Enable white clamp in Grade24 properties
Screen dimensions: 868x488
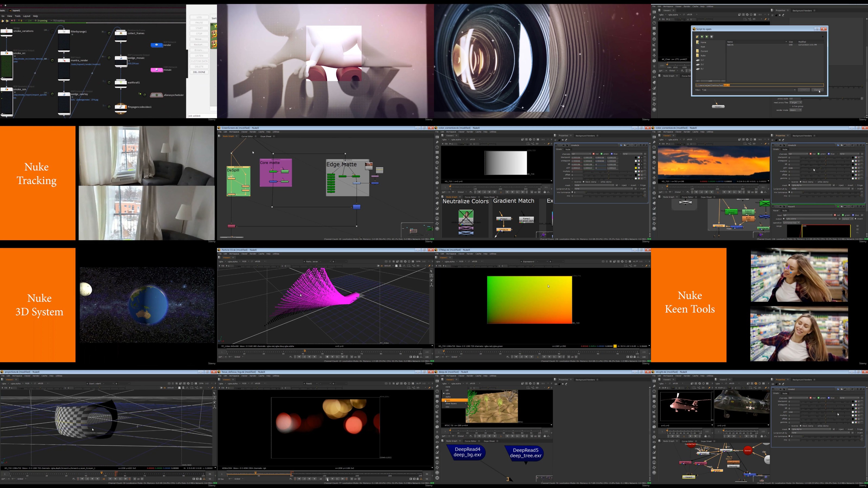pyautogui.click(x=598, y=182)
